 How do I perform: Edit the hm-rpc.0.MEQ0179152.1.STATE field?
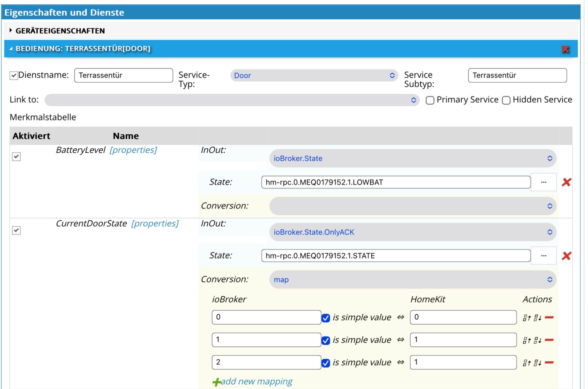click(396, 256)
